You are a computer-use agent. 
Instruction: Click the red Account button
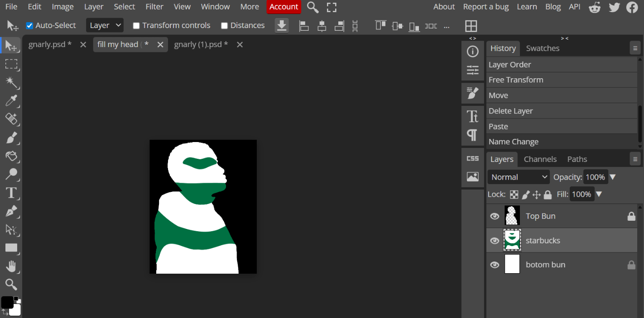click(284, 7)
